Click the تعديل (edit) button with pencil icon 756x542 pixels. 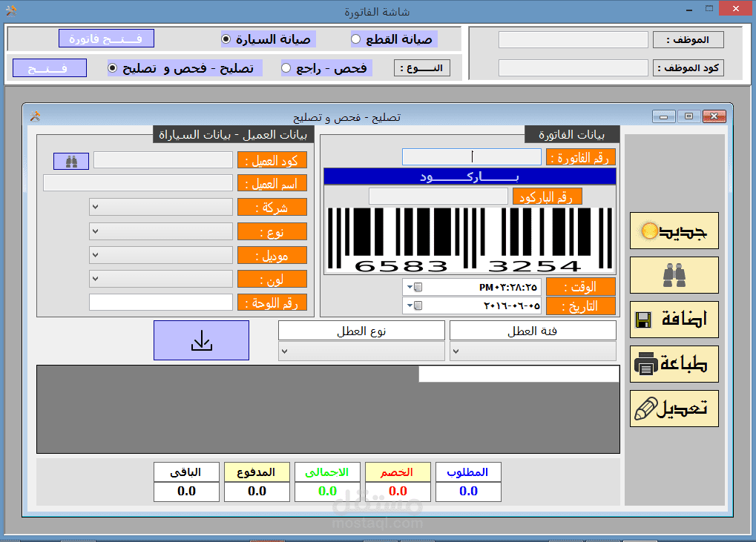[x=674, y=409]
